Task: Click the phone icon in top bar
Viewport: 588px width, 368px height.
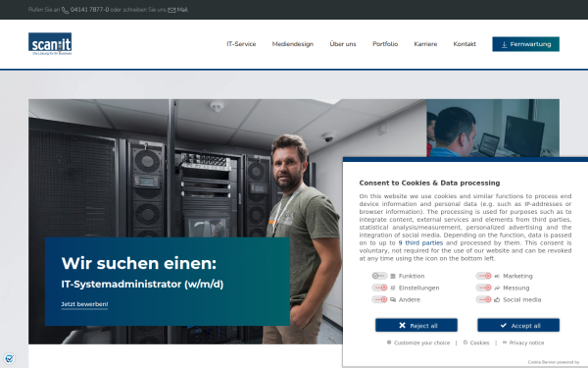Action: tap(66, 10)
